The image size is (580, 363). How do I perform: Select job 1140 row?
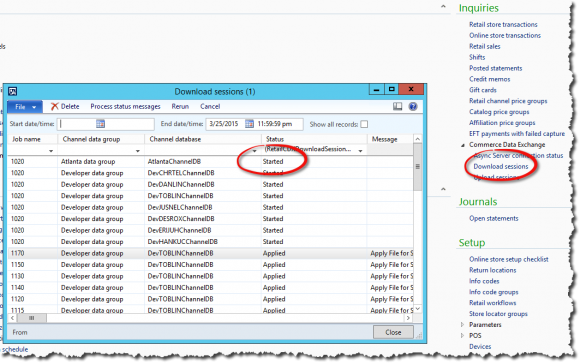tap(210, 288)
